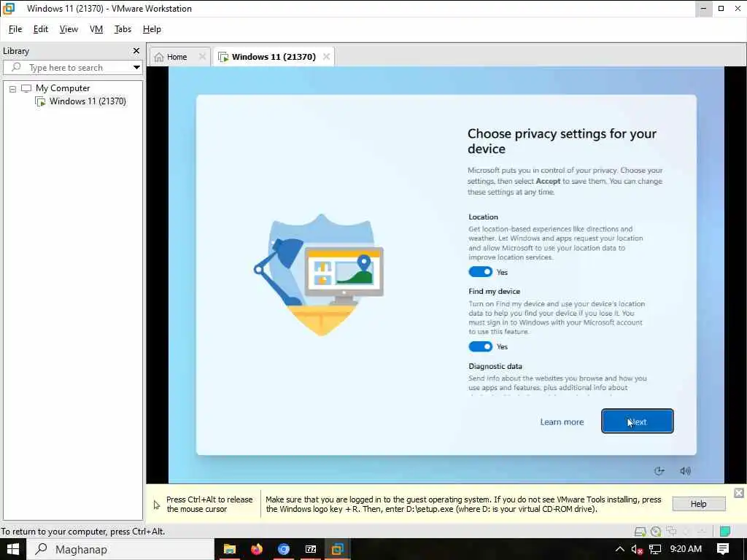Click the VMware Workstation taskbar icon
Image resolution: width=747 pixels, height=560 pixels.
pyautogui.click(x=338, y=550)
